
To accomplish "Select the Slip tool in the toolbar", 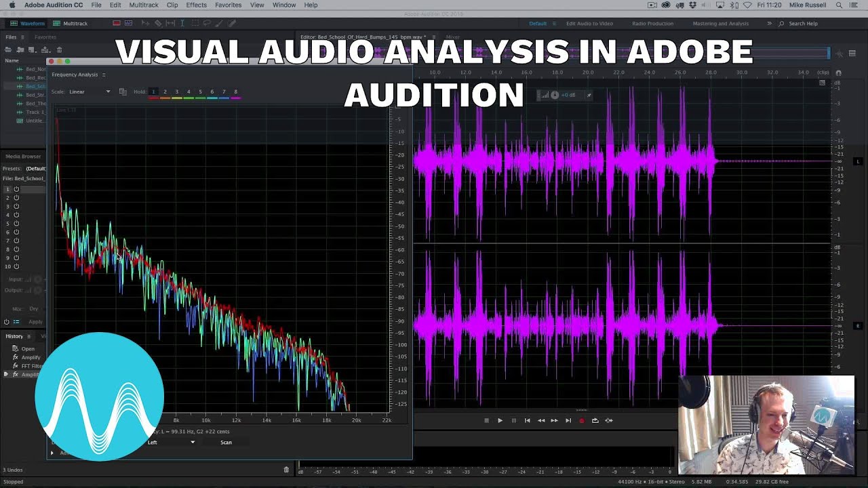I will (170, 23).
